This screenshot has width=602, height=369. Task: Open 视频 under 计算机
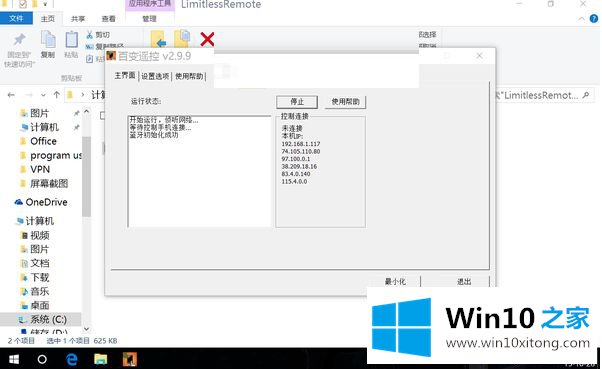coord(40,235)
